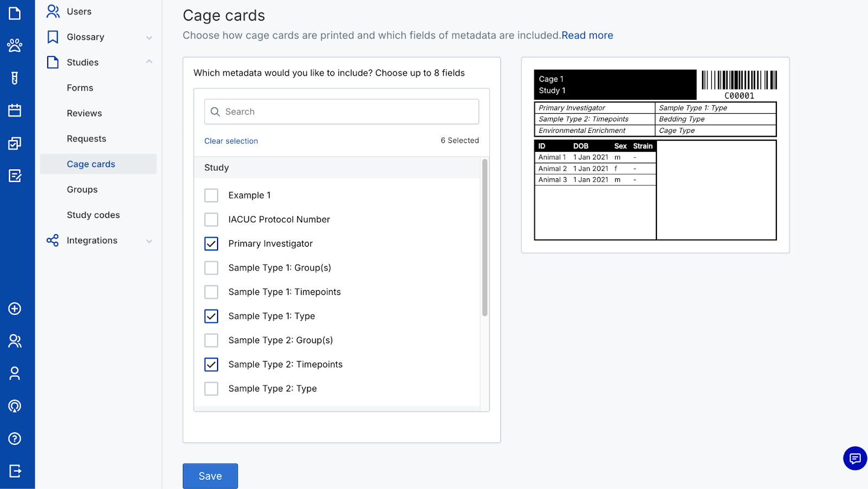The width and height of the screenshot is (868, 489).
Task: Expand the Glossary menu chevron
Action: [149, 37]
